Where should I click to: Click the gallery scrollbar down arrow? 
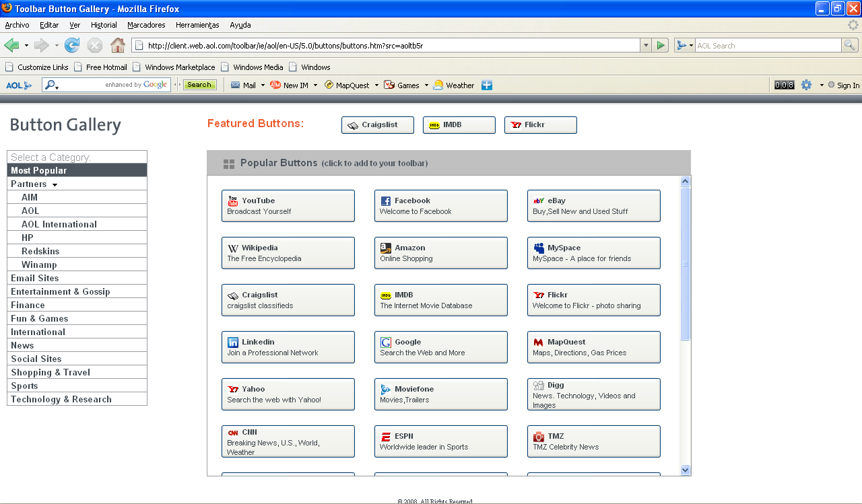tap(685, 470)
